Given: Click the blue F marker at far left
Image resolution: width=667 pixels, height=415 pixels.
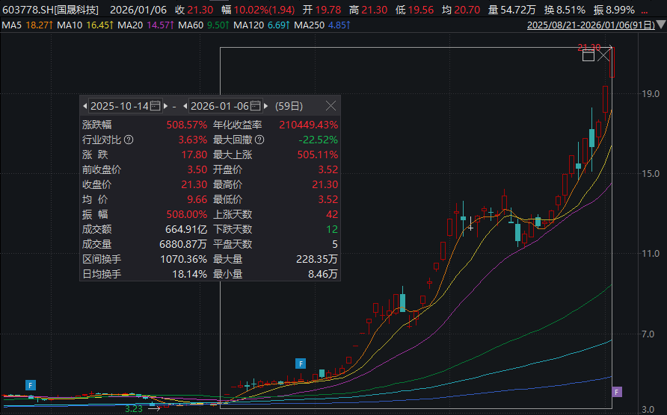Looking at the screenshot, I should coord(30,384).
